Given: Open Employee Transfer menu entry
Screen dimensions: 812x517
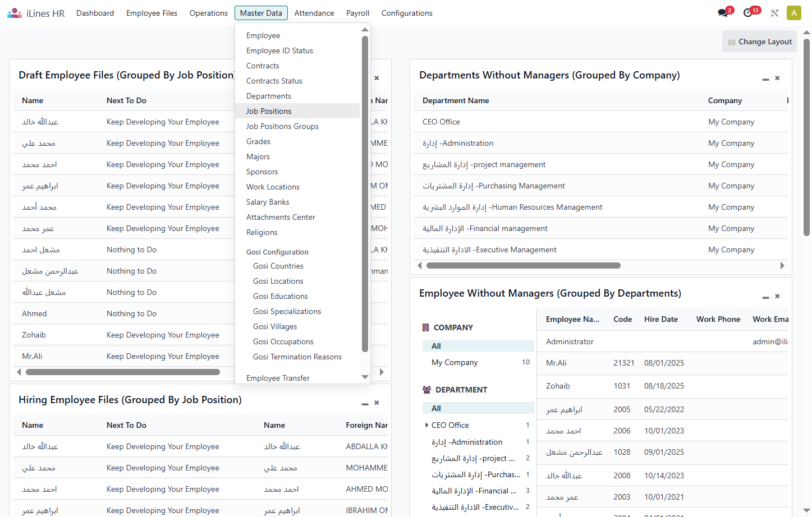Looking at the screenshot, I should click(297, 378).
